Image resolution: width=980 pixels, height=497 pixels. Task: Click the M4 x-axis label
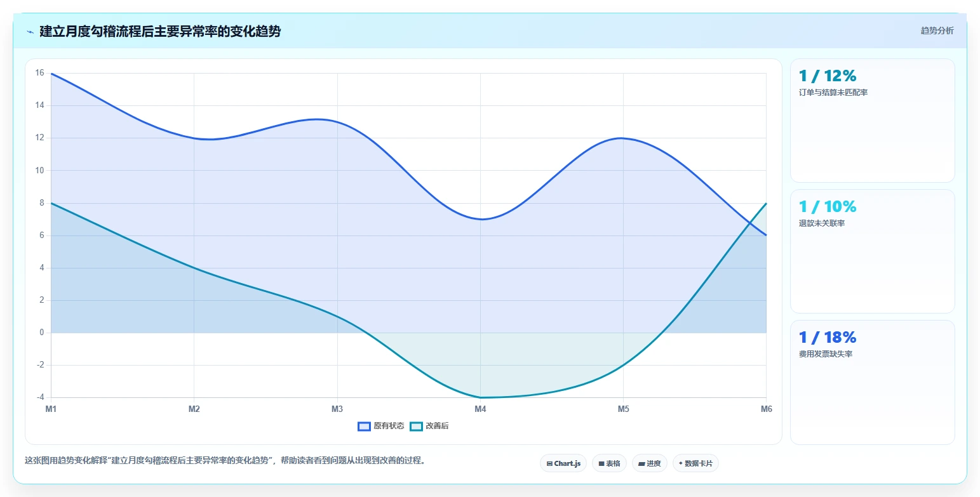coord(480,409)
